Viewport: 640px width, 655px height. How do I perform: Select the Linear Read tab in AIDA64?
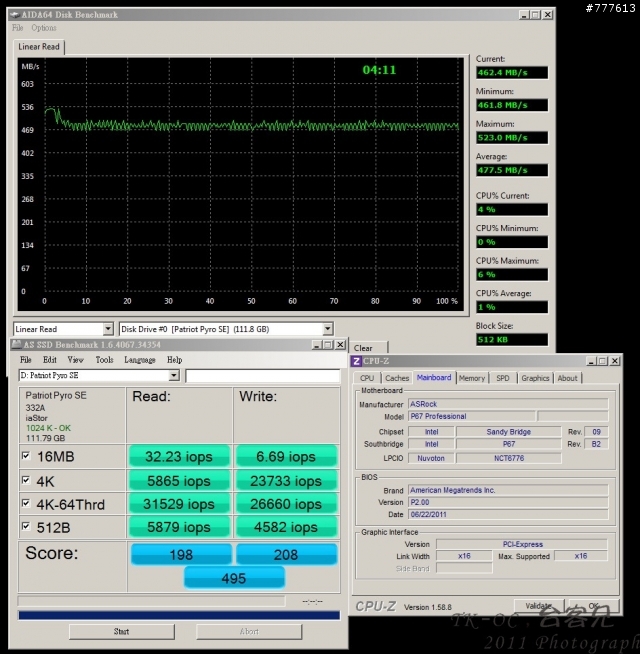tap(39, 47)
